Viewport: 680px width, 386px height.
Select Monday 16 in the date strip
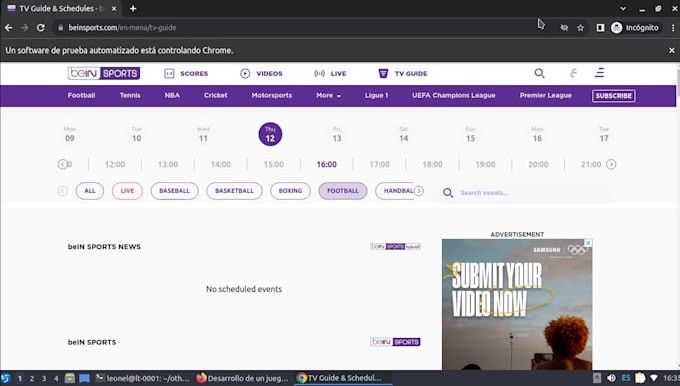click(537, 134)
